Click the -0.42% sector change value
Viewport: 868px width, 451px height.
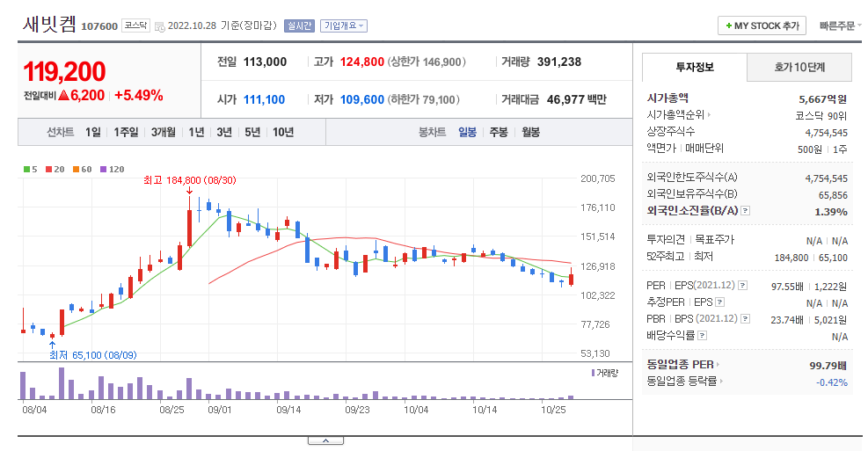pos(831,382)
